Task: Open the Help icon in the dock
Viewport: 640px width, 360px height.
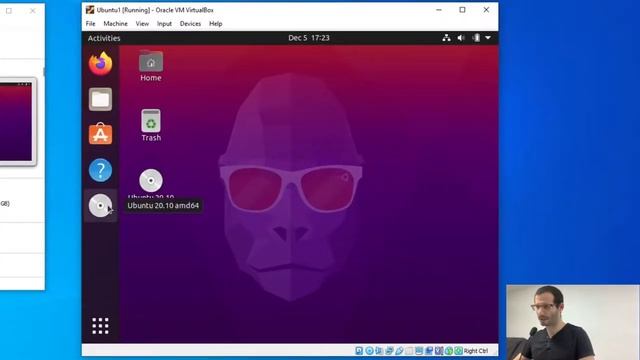Action: point(100,170)
